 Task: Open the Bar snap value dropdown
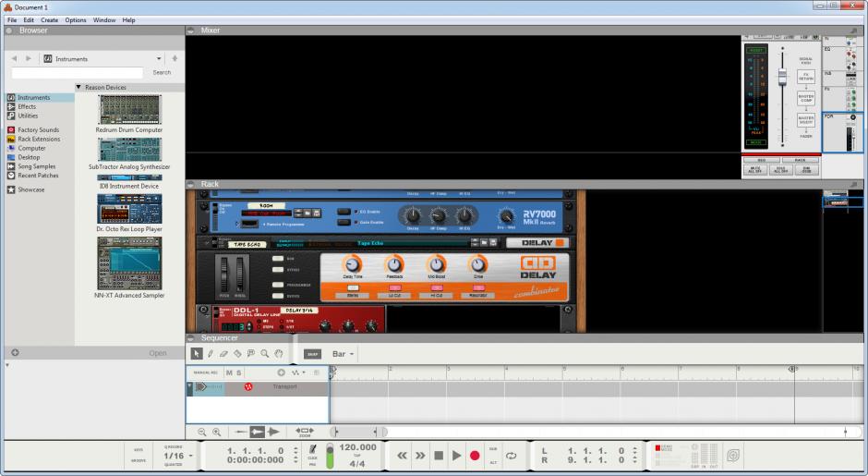point(343,354)
